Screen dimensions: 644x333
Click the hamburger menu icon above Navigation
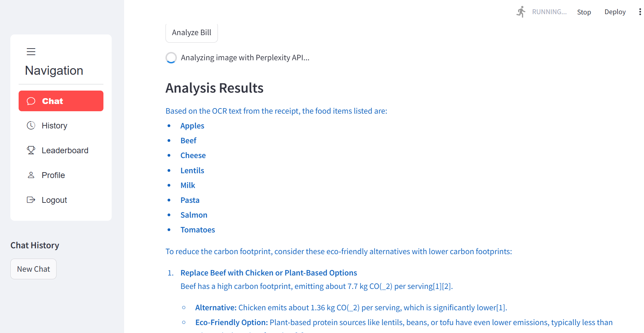tap(31, 52)
